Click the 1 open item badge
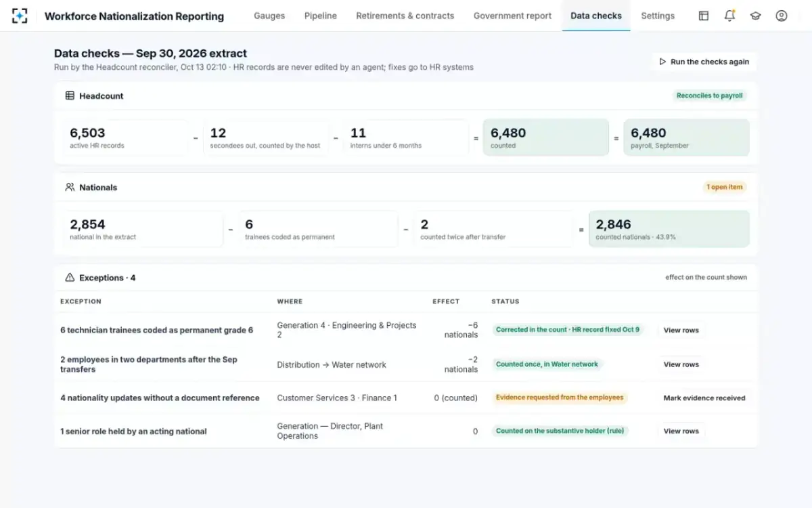Screen dimensions: 812x508 click(725, 187)
